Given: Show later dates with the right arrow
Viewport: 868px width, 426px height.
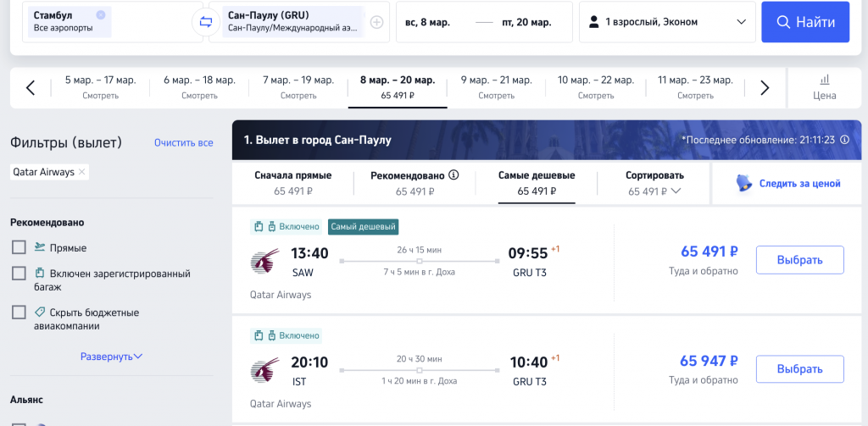Looking at the screenshot, I should click(x=765, y=87).
